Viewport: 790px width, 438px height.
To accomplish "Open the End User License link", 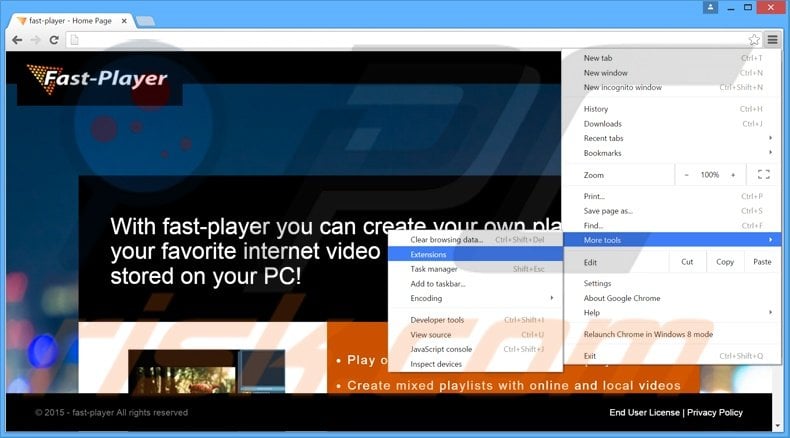I will 644,412.
